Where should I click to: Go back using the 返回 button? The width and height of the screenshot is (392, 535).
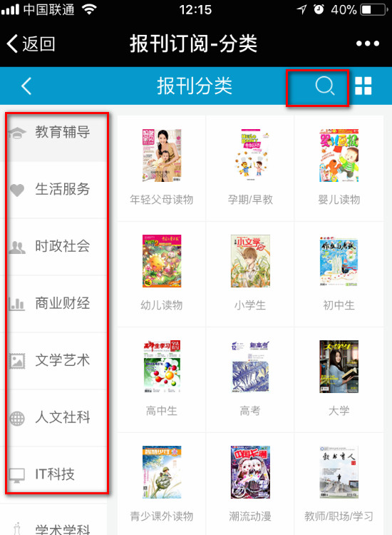point(31,44)
